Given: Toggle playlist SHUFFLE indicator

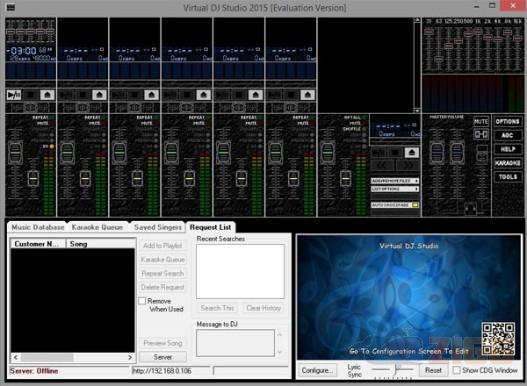Looking at the screenshot, I should click(x=354, y=129).
